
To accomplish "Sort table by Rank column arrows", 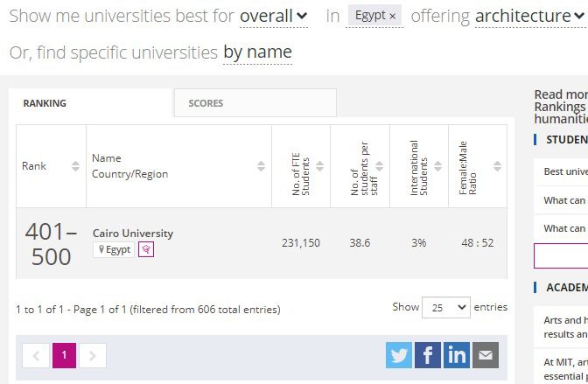I will tap(75, 166).
